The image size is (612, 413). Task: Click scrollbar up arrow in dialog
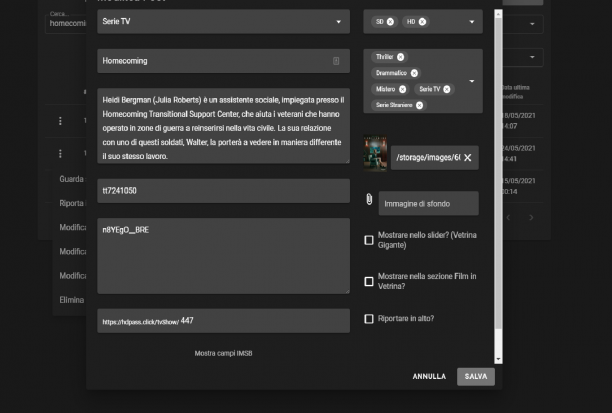pos(498,14)
